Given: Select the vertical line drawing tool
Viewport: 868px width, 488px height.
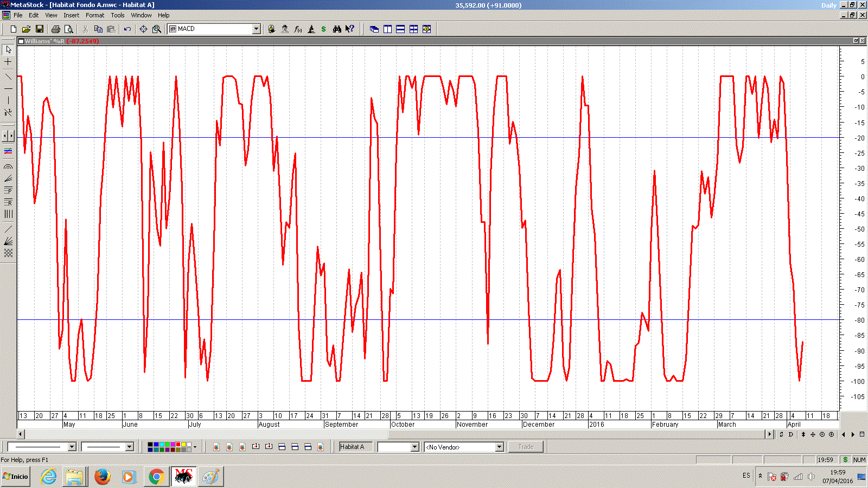Looking at the screenshot, I should point(8,100).
